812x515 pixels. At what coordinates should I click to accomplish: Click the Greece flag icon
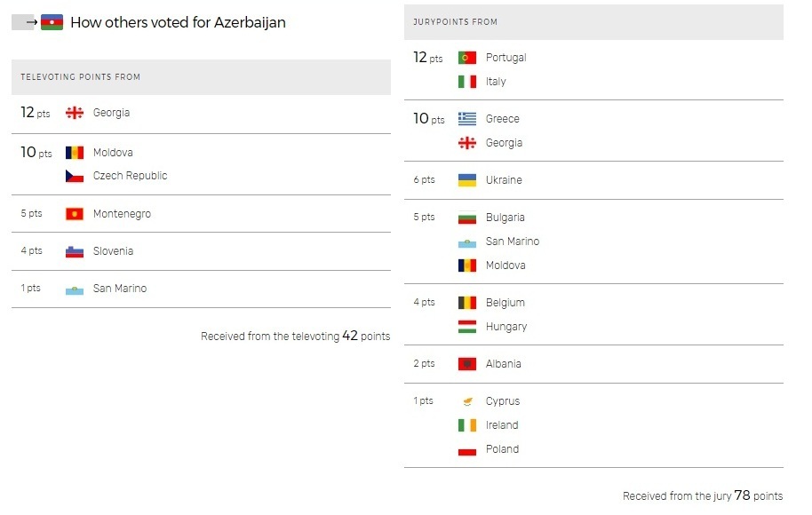467,119
